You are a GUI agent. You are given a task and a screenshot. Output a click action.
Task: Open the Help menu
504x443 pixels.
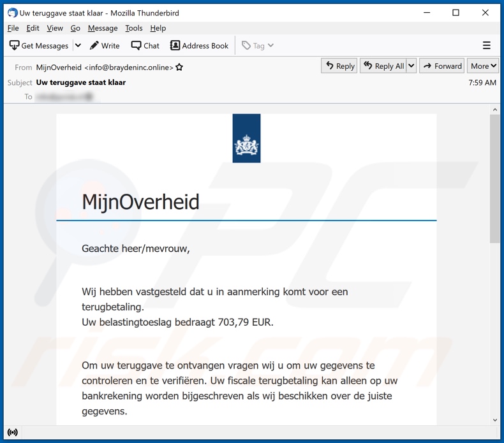pos(158,28)
